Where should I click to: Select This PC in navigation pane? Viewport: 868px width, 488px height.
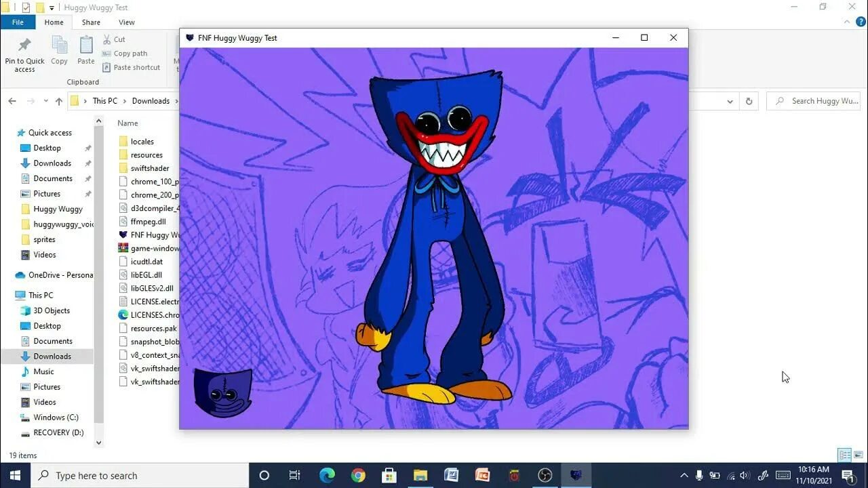coord(40,296)
